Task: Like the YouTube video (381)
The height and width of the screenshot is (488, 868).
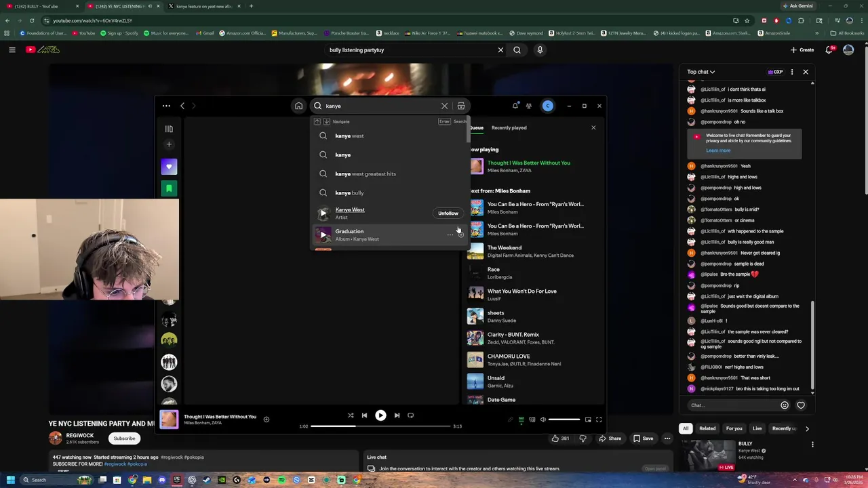Action: [560, 439]
